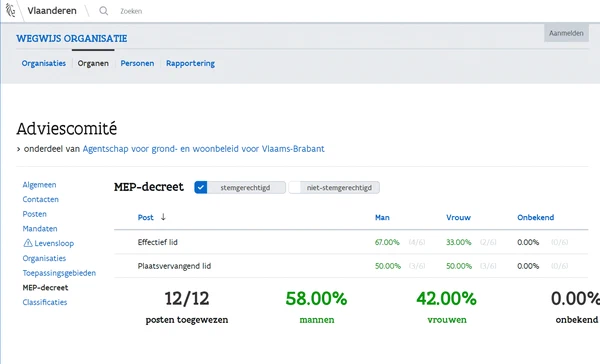
Task: Click the 33.00% Vrouw value
Action: (459, 242)
